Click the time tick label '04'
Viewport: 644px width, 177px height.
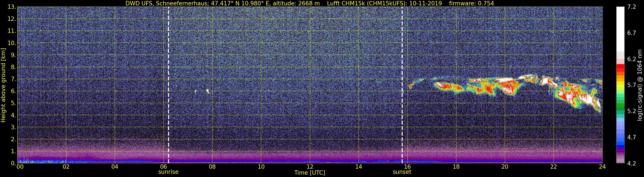[x=115, y=167]
